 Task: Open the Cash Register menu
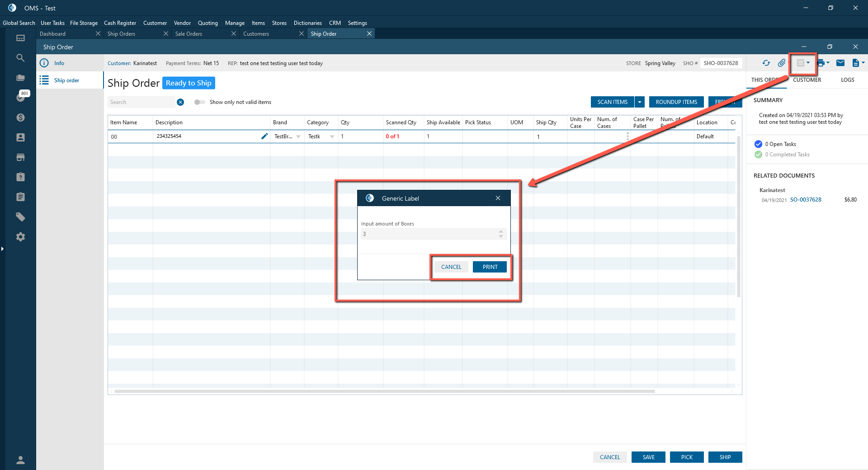click(120, 23)
